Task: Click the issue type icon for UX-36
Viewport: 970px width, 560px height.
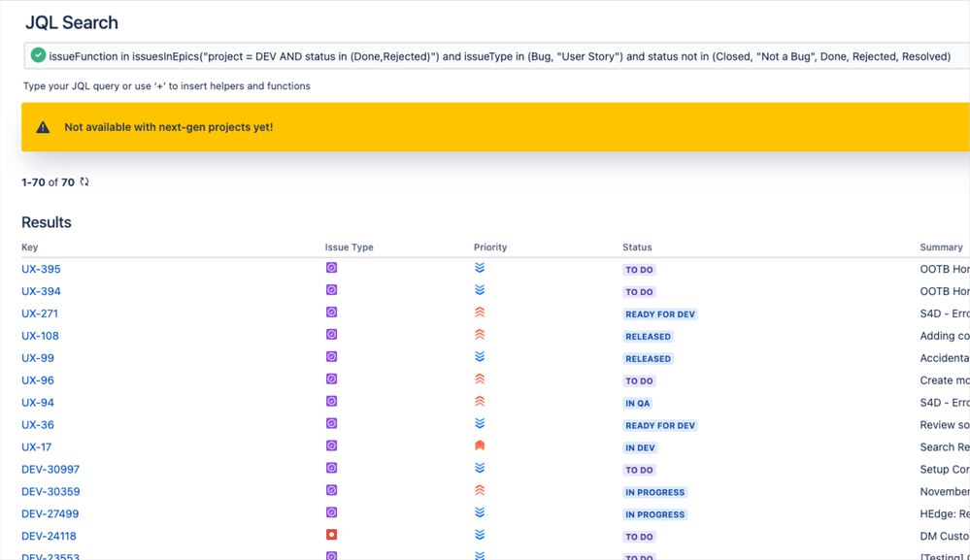Action: click(331, 423)
